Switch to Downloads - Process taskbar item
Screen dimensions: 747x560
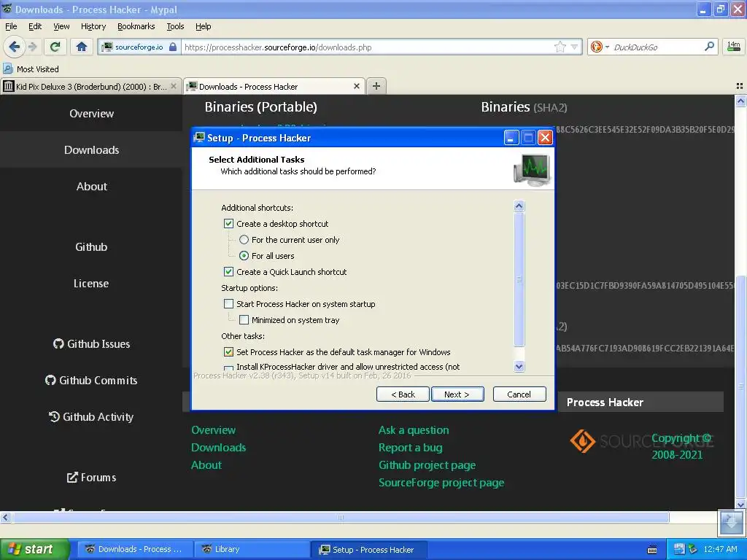tap(135, 549)
